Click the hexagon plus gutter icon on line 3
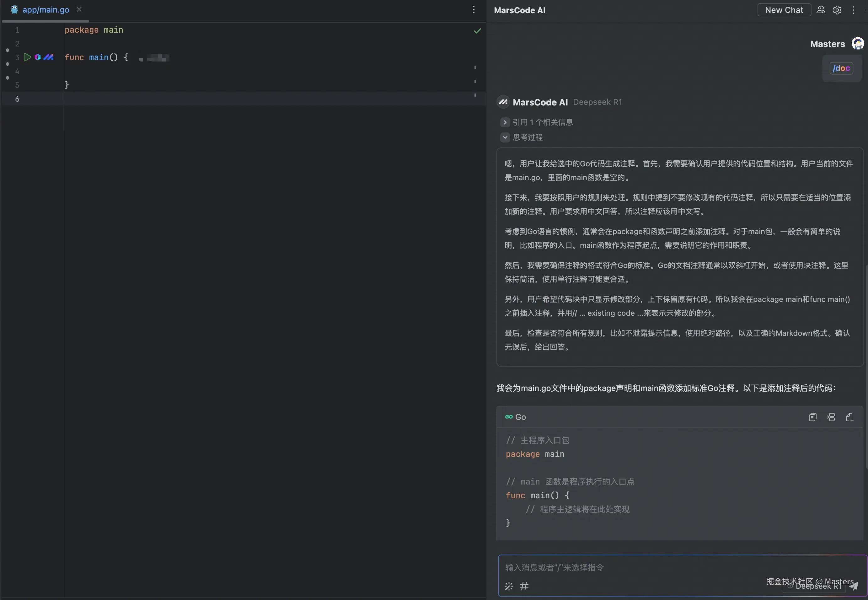Viewport: 868px width, 600px height. [x=38, y=57]
